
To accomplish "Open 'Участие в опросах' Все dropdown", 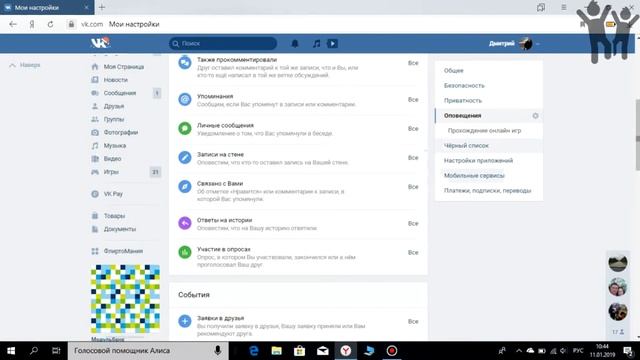I will tap(413, 252).
